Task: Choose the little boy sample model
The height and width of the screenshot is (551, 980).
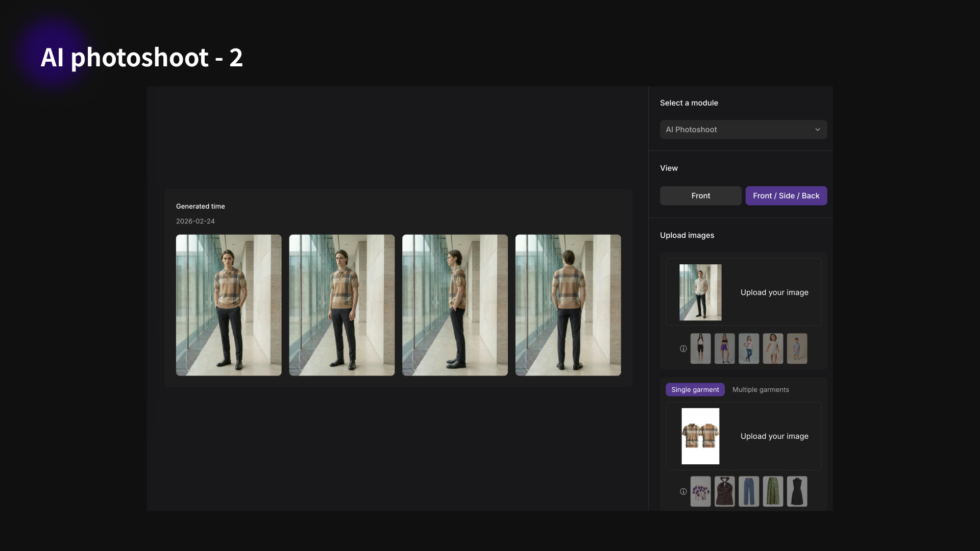Action: tap(797, 349)
